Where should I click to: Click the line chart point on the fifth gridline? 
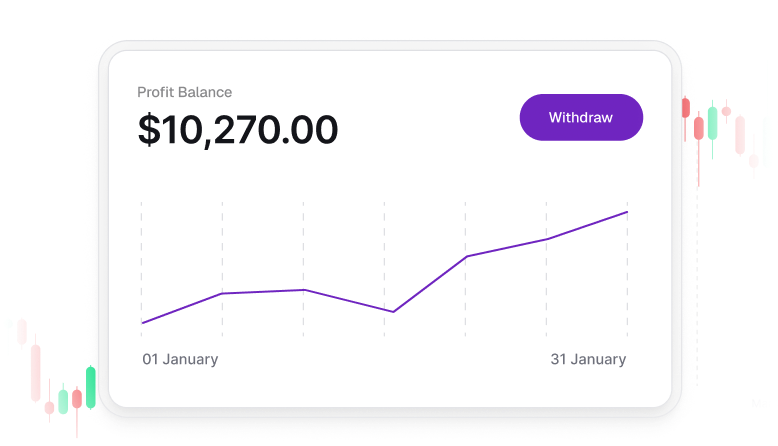pyautogui.click(x=466, y=256)
